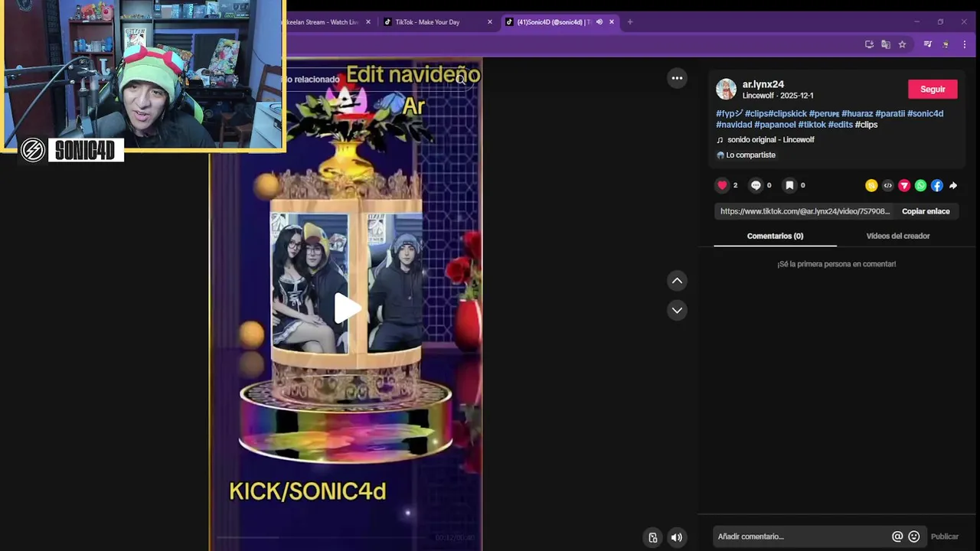980x551 pixels.
Task: Open the Chrome three-dot menu
Action: pyautogui.click(x=964, y=44)
